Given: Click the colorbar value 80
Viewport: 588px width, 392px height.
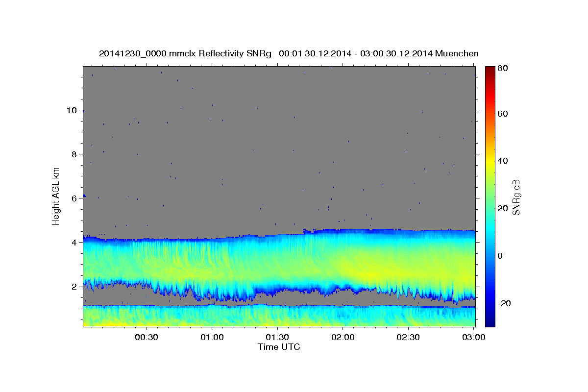Looking at the screenshot, I should 503,69.
